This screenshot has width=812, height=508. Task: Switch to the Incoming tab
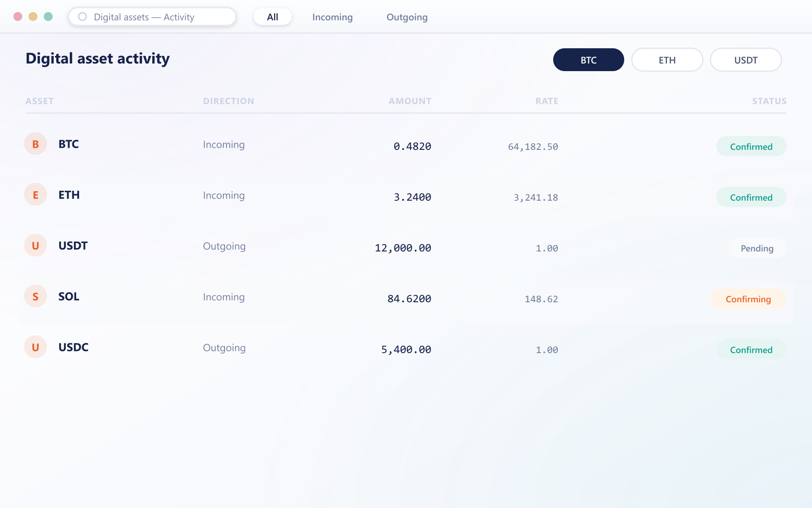332,17
